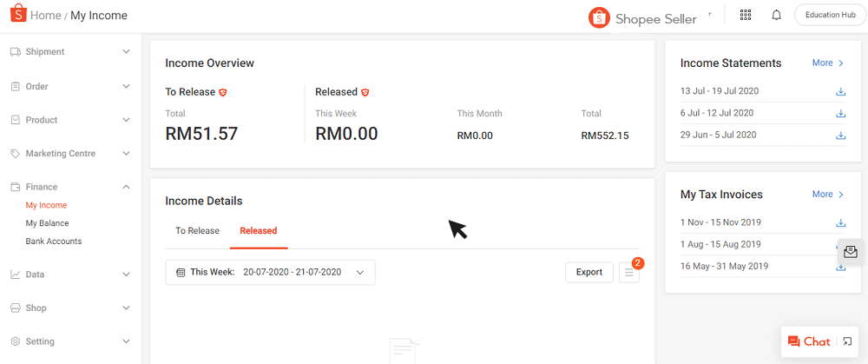Open More income statements link
This screenshot has width=868, height=364.
[x=827, y=63]
